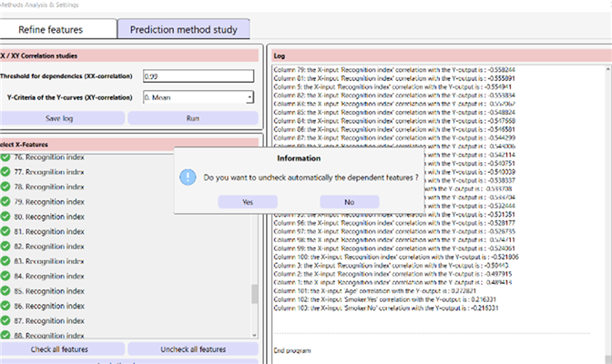Screen dimensions: 612x364
Task: Select log line for Column 5
Action: [x=393, y=86]
